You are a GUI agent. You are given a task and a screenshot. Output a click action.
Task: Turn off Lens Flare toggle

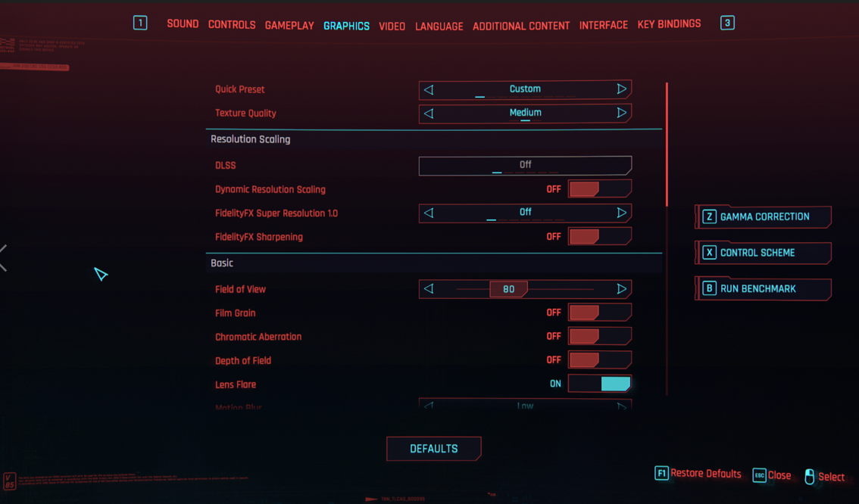(599, 384)
